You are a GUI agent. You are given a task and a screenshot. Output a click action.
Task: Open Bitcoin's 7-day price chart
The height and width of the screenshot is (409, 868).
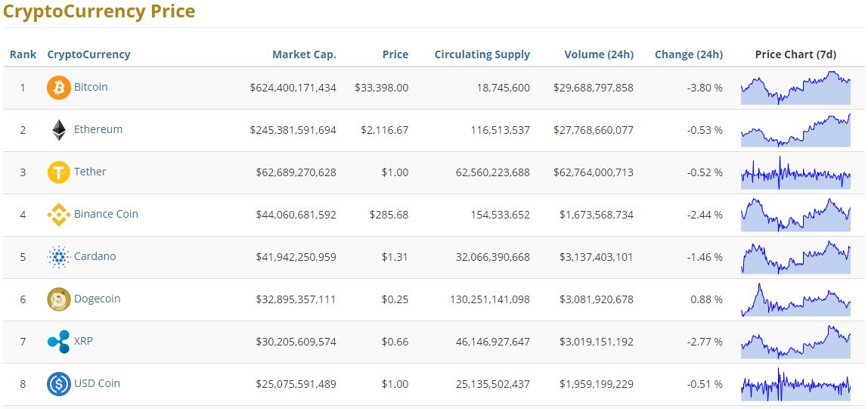(795, 88)
